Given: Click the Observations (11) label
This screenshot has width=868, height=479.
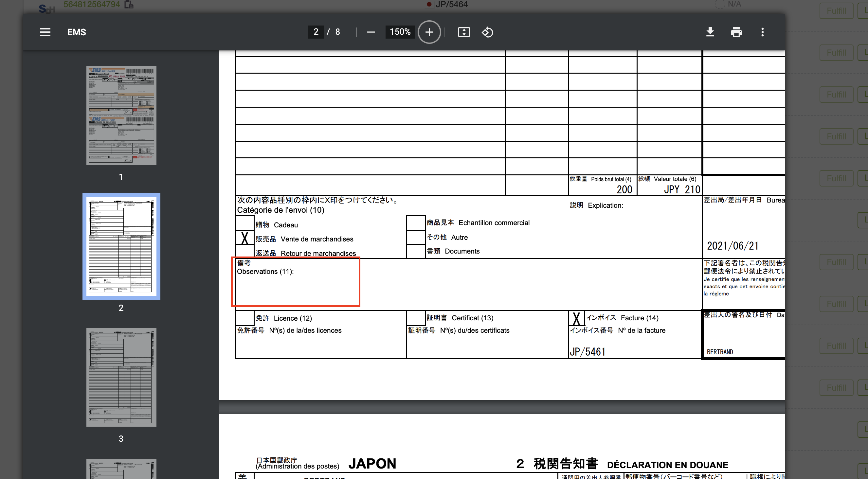Looking at the screenshot, I should coord(265,272).
